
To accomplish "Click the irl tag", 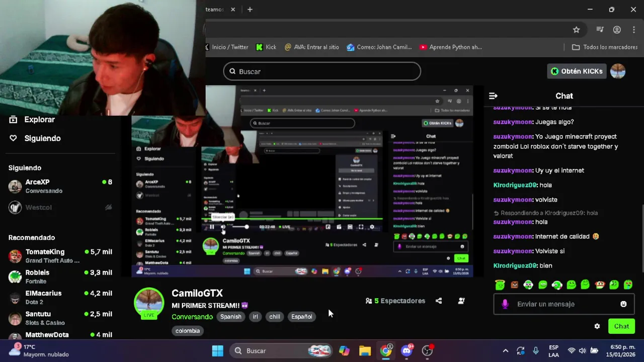I will 255,317.
